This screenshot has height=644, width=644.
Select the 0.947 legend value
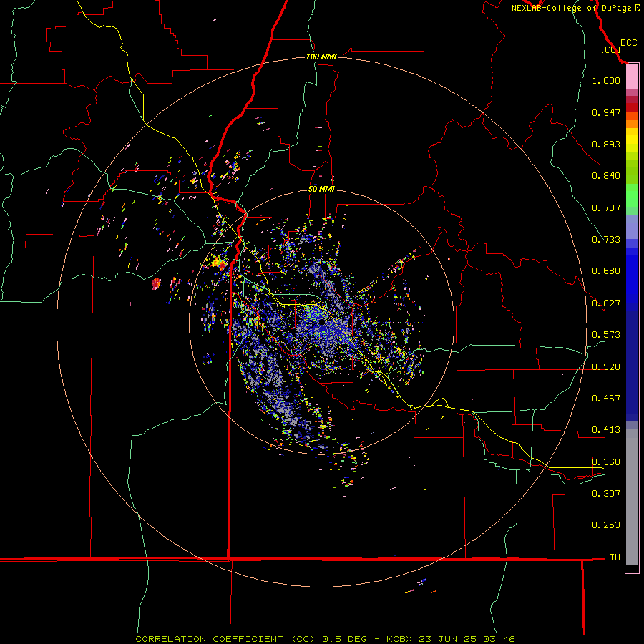606,112
